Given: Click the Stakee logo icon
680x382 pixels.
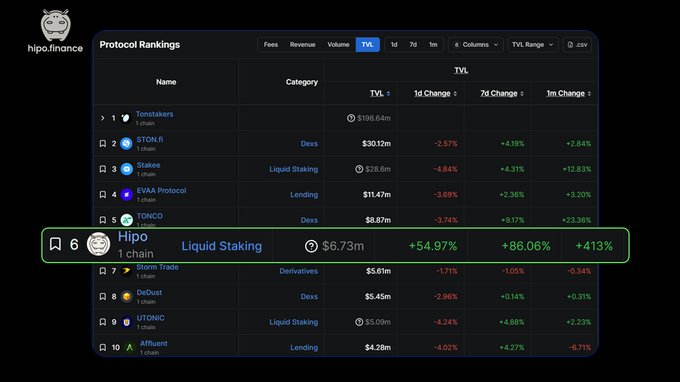Looking at the screenshot, I should tap(127, 169).
